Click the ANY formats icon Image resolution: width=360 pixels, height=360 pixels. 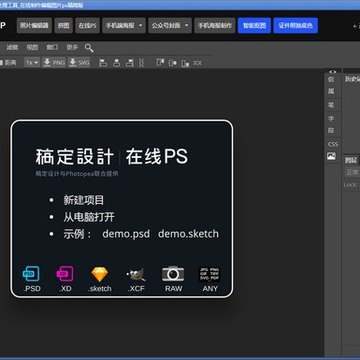[210, 274]
